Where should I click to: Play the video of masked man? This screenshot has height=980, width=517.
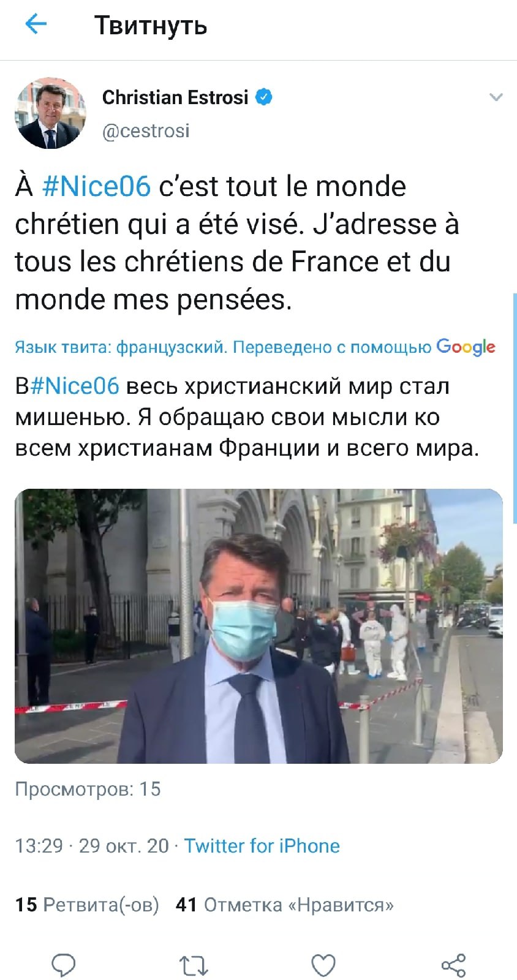coord(258,626)
